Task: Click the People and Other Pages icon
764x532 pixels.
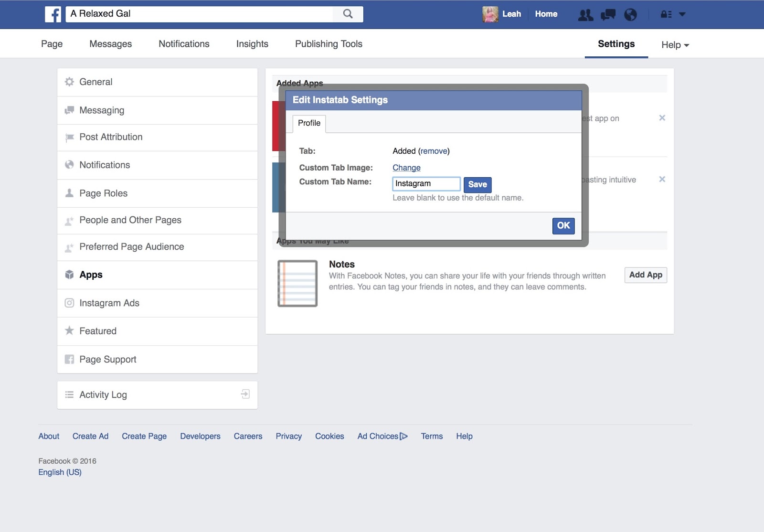Action: click(x=69, y=221)
